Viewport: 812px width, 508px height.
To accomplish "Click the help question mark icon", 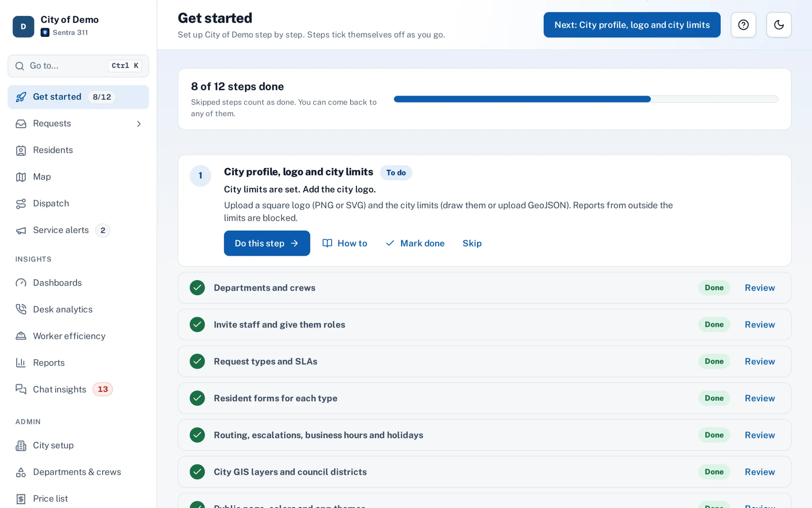I will point(743,25).
